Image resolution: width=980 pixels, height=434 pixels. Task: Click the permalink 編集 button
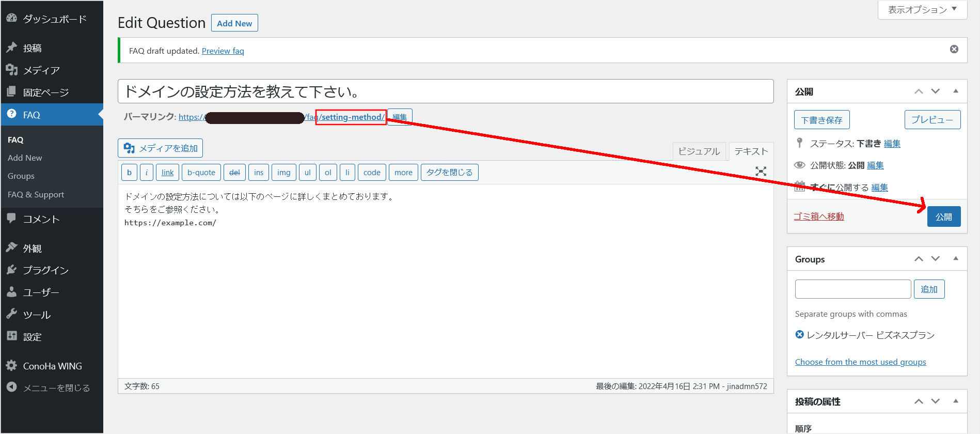tap(400, 117)
